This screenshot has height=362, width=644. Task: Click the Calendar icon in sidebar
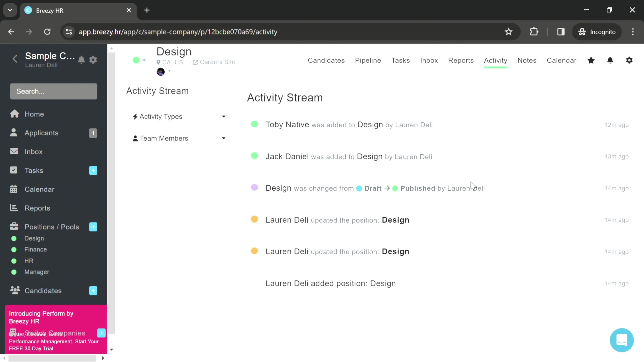click(14, 189)
